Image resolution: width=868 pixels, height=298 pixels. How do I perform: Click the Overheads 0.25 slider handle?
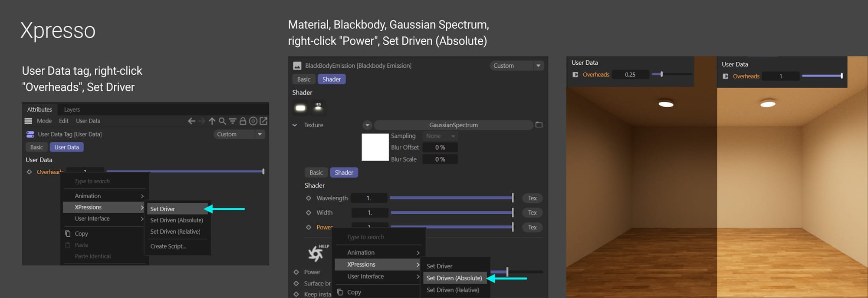coord(661,74)
